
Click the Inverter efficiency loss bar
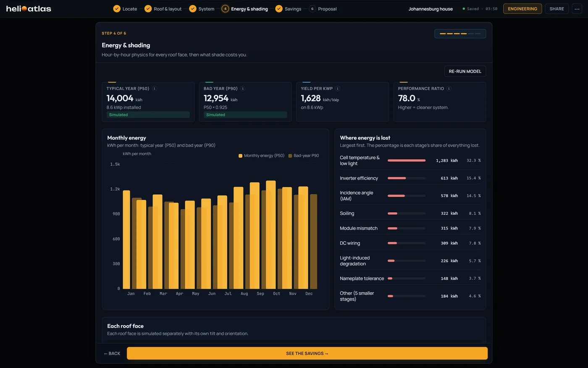click(407, 178)
